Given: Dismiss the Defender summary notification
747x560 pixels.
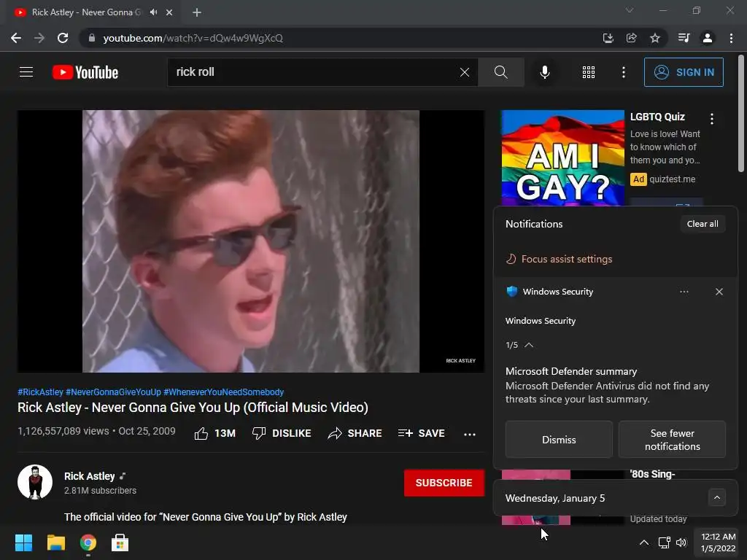Looking at the screenshot, I should [x=559, y=440].
